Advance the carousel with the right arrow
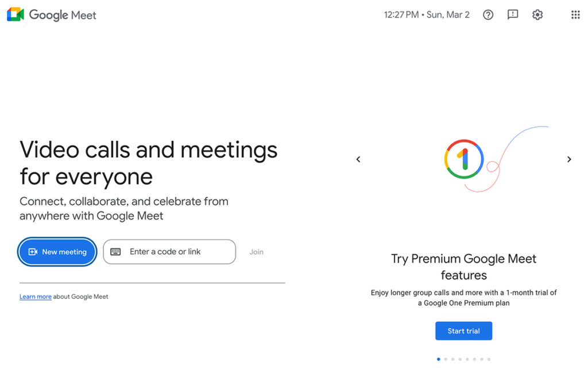 click(x=569, y=159)
